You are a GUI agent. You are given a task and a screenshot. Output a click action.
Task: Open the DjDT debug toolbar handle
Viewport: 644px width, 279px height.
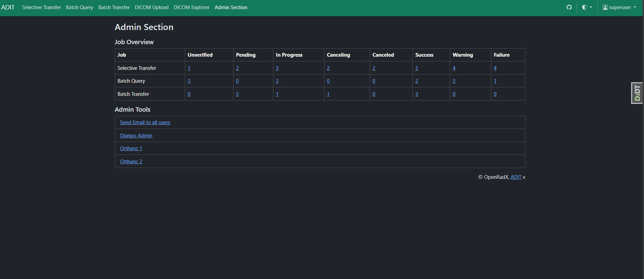click(637, 93)
